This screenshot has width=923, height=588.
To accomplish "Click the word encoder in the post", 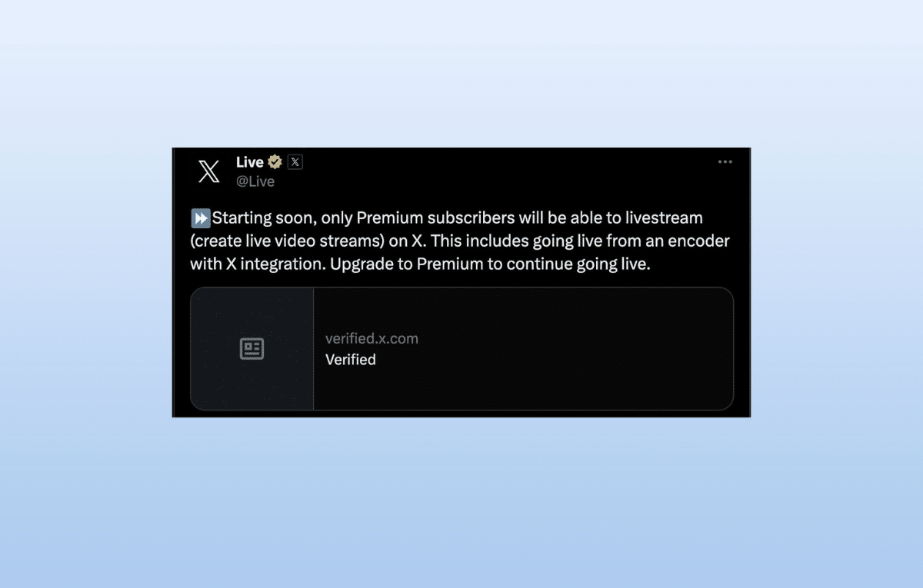I will tap(701, 241).
